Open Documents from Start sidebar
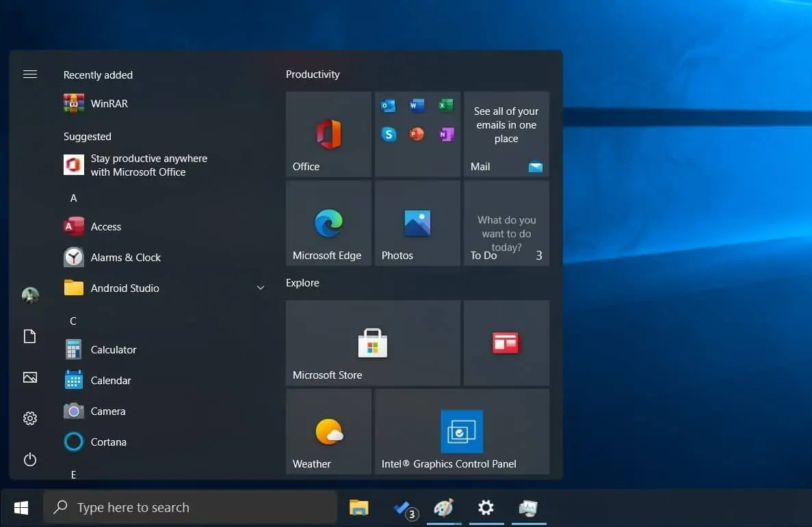This screenshot has width=812, height=527. click(x=30, y=336)
